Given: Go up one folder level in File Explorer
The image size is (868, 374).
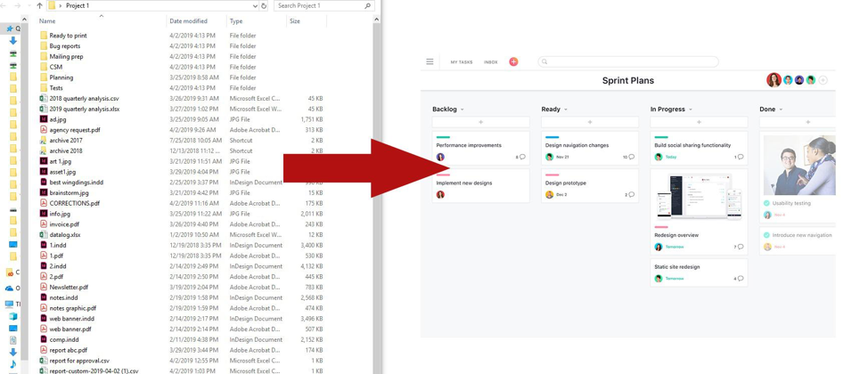Looking at the screenshot, I should pos(39,6).
